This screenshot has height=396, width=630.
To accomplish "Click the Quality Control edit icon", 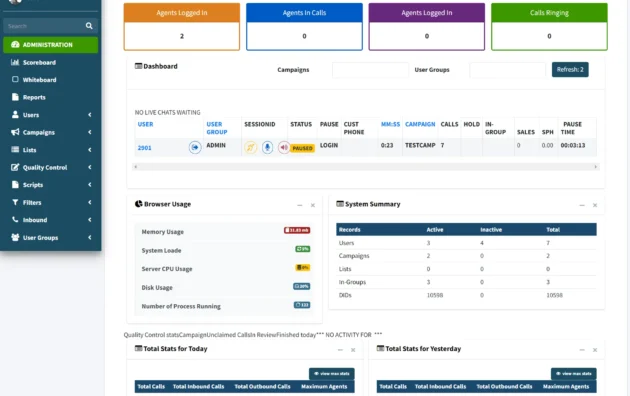I will tap(15, 167).
